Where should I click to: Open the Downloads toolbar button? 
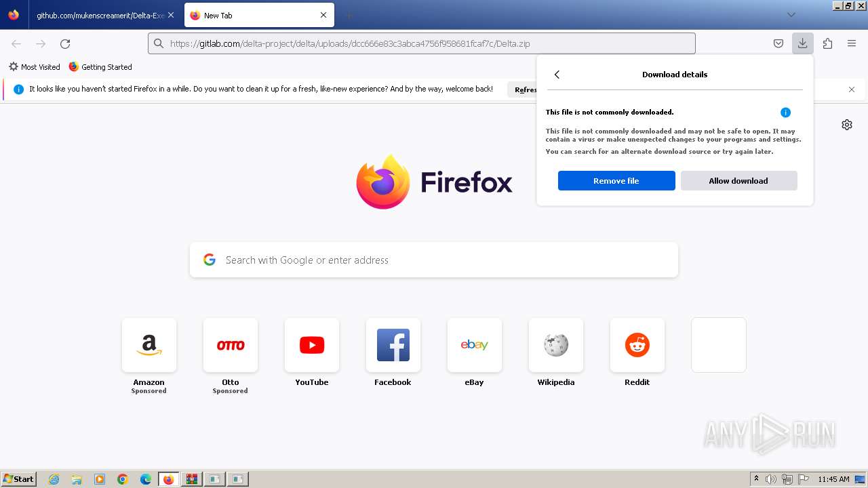coord(802,43)
